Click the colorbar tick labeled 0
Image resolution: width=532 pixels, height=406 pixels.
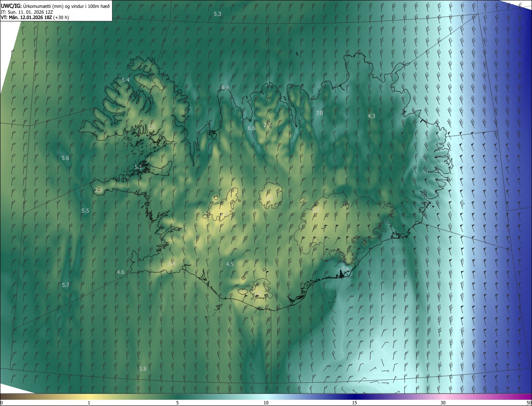point(2,403)
